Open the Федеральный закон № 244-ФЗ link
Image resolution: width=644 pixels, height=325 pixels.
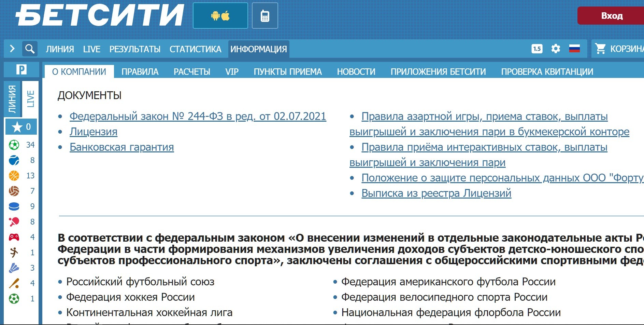click(x=198, y=116)
